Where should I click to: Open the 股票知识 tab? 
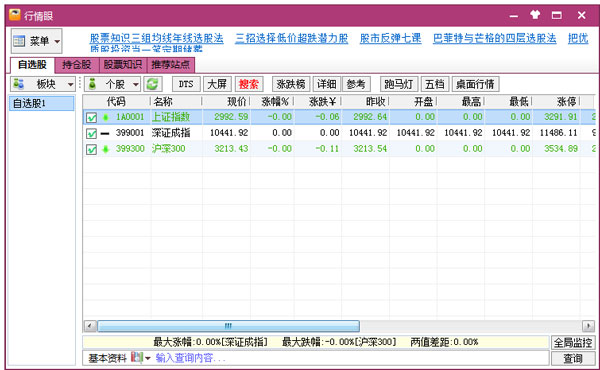pos(123,65)
